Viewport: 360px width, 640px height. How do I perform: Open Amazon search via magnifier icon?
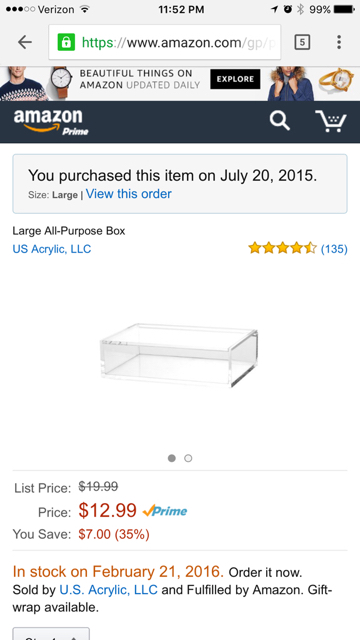(x=280, y=121)
